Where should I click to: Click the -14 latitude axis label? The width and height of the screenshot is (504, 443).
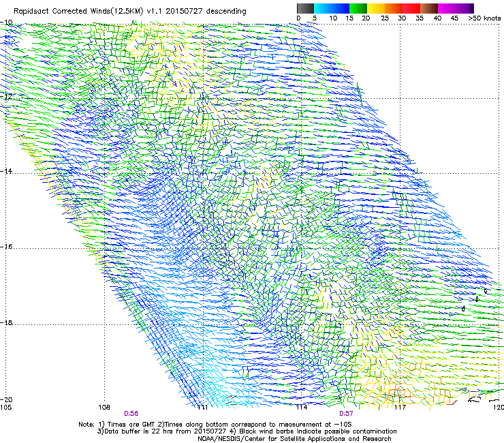point(6,171)
